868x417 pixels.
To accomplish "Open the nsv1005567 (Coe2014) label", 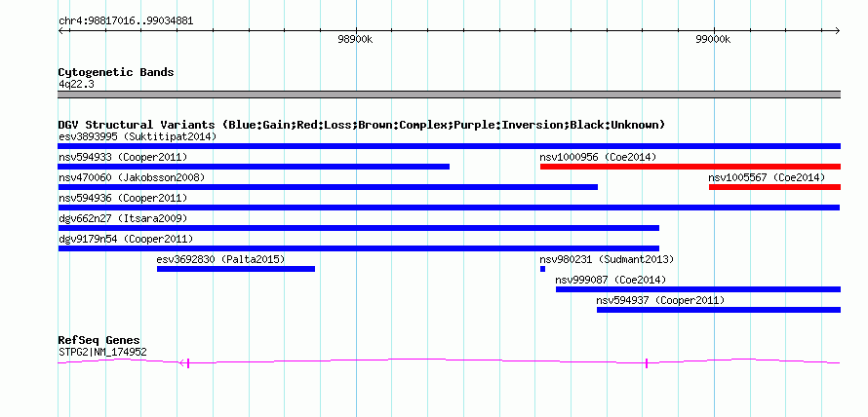I will 767,177.
